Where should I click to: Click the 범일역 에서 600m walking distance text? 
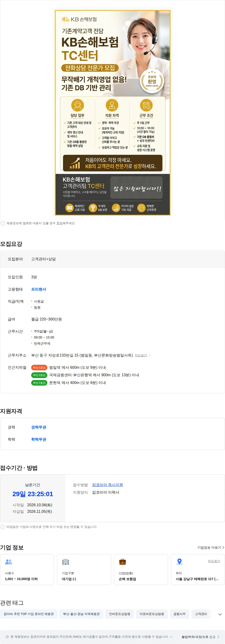tap(78, 368)
